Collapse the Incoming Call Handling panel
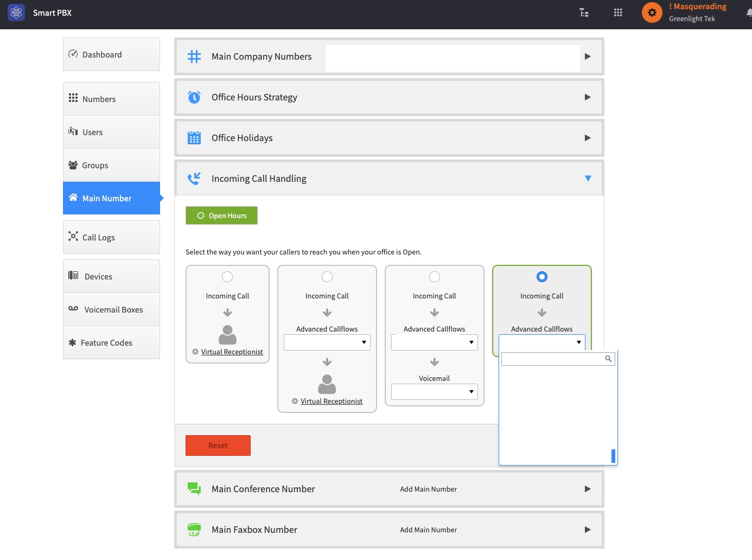Image resolution: width=752 pixels, height=560 pixels. coord(588,178)
